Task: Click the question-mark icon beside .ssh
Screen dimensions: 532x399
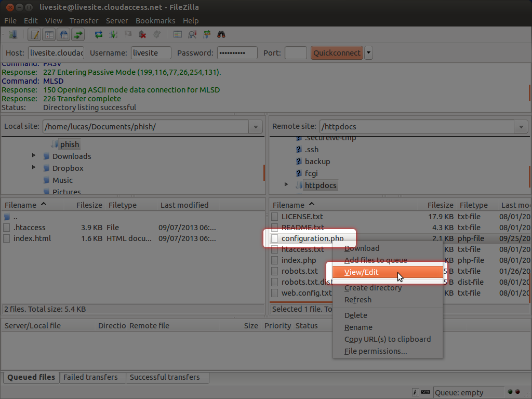Action: coord(299,150)
